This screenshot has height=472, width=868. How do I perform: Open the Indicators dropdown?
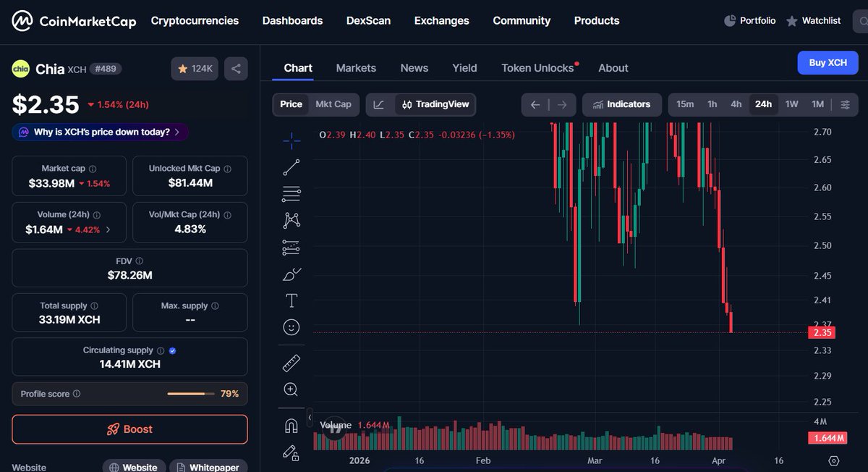click(621, 104)
